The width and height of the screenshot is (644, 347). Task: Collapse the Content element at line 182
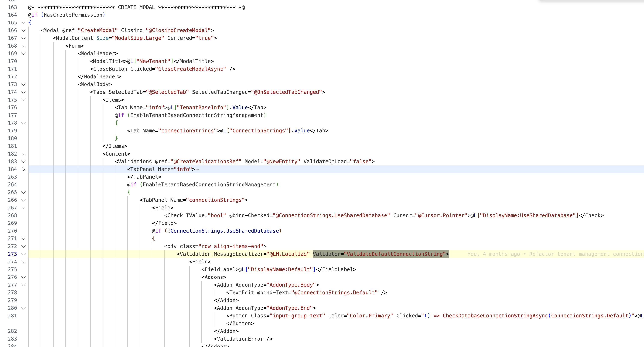pos(24,154)
